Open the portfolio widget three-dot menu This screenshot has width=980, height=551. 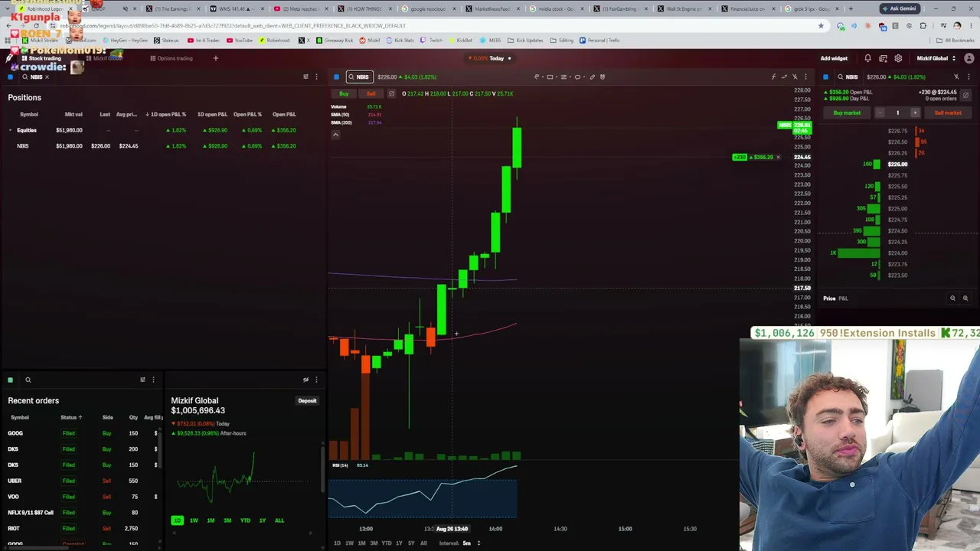[x=316, y=380]
